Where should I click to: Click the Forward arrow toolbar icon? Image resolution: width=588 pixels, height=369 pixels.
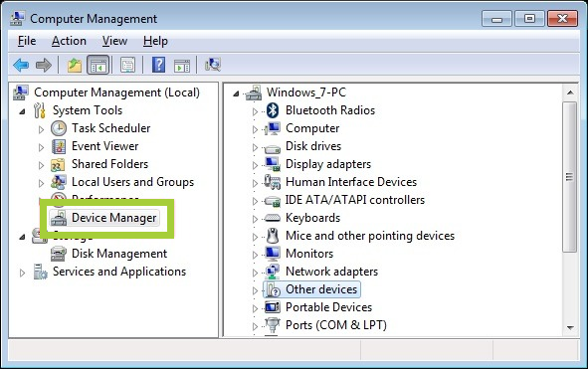pyautogui.click(x=44, y=66)
